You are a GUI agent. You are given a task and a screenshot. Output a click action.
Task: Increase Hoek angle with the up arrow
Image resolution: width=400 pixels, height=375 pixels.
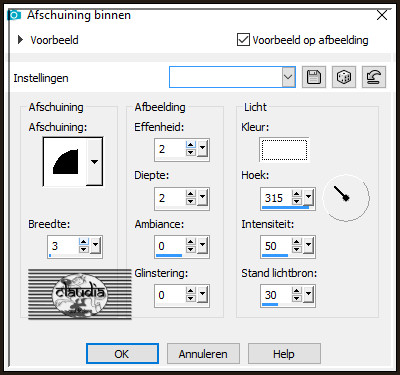pos(297,194)
